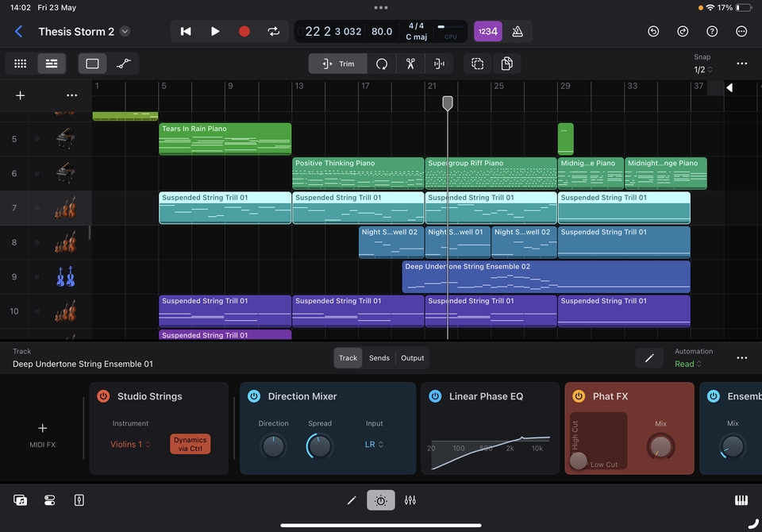Viewport: 762px width, 532px height.
Task: Open the more options circle menu
Action: 741,32
